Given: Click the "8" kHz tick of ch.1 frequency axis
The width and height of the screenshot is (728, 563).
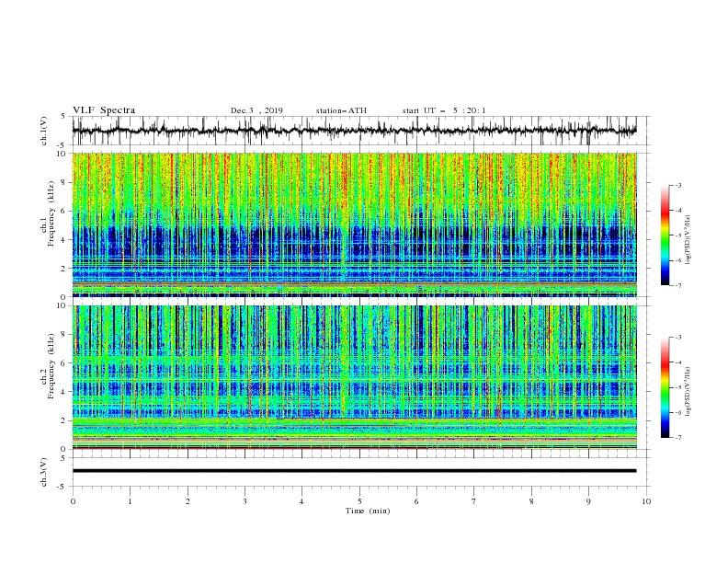Looking at the screenshot, I should pos(65,182).
